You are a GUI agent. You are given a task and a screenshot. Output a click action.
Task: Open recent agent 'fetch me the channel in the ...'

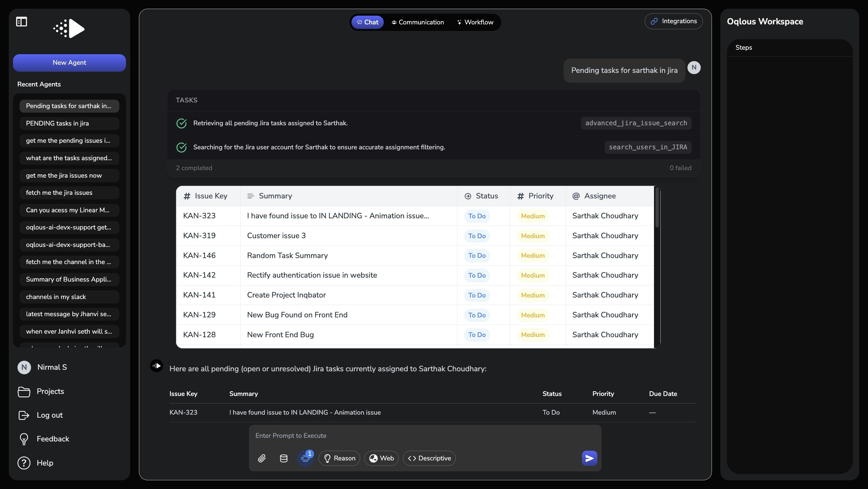[69, 262]
